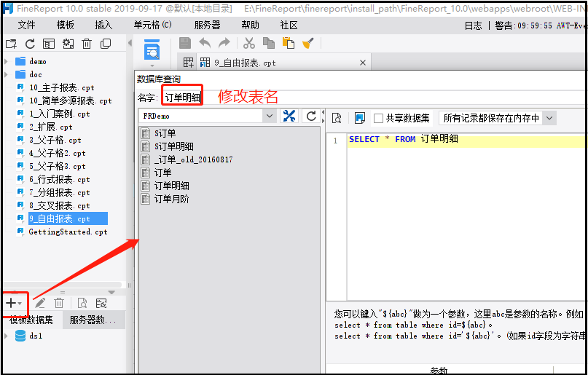Viewport: 588px width, 375px height.
Task: Open the 6_行式报表.cpt file
Action: pos(59,180)
